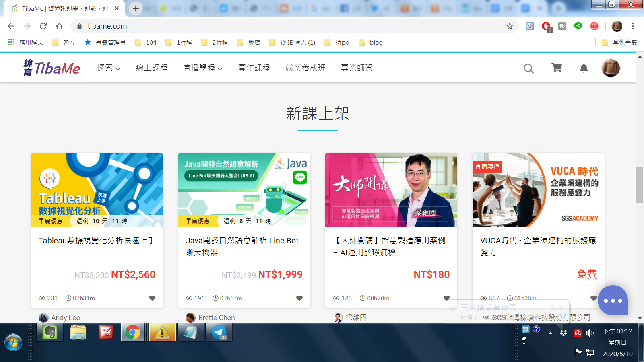Close the TibaMe browser tab
The width and height of the screenshot is (644, 362).
pyautogui.click(x=117, y=8)
